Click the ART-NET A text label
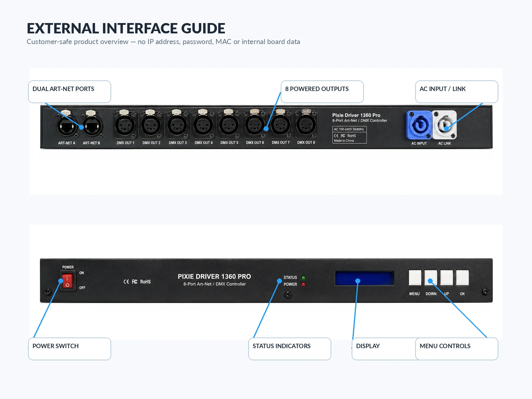532x399 pixels. [66, 143]
